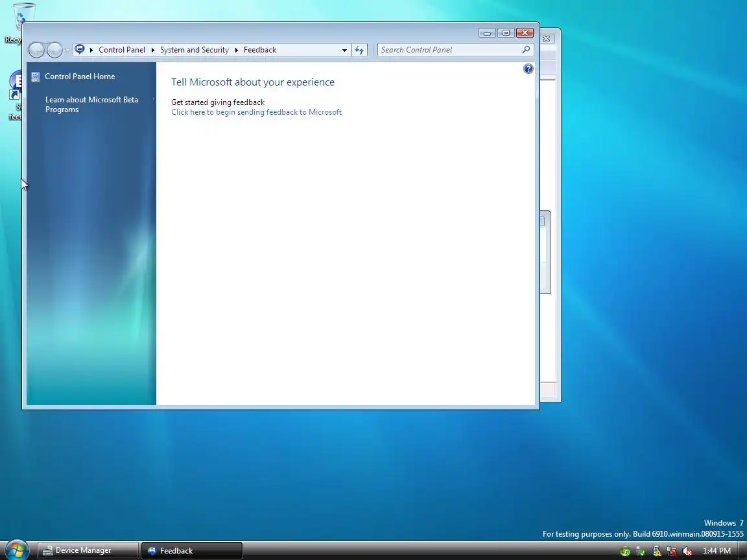Open the Windows Start orb
Viewport: 747px width, 560px height.
tap(17, 550)
